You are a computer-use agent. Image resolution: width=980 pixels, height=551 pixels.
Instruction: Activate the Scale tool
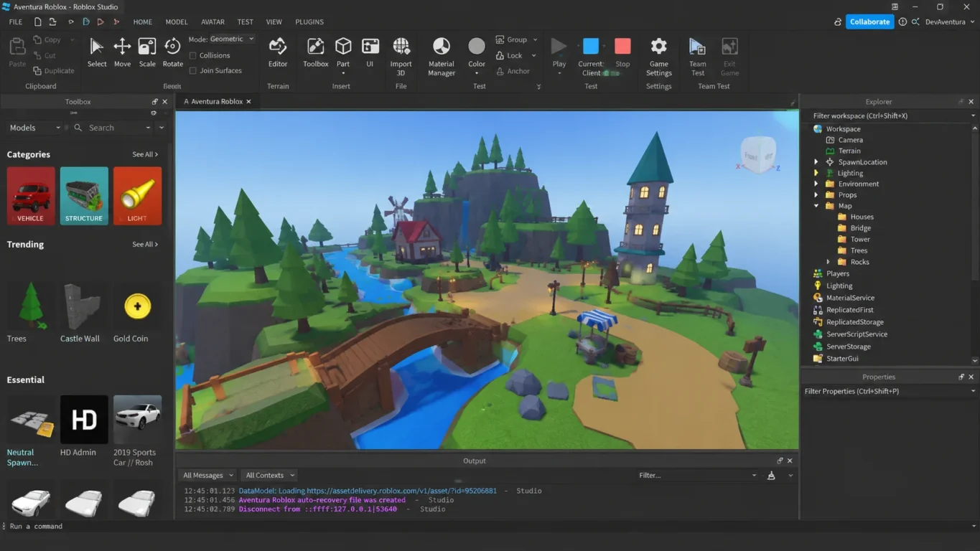coord(147,53)
